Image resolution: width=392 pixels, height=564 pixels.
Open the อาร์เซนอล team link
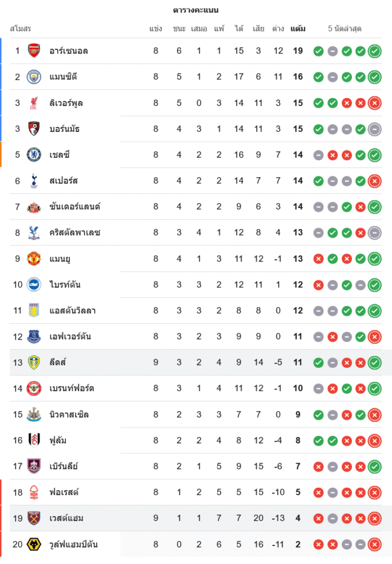coord(68,51)
